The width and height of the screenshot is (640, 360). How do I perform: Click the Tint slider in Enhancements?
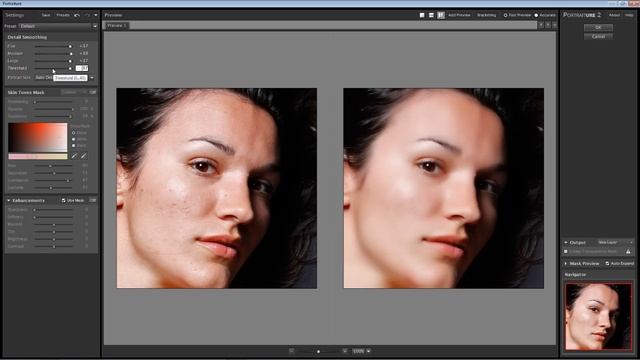click(x=53, y=232)
